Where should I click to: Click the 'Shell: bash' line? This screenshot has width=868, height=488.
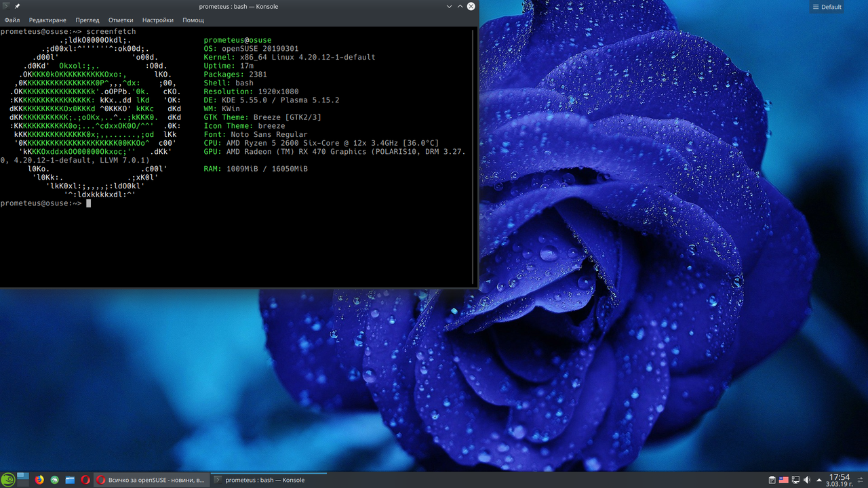click(229, 83)
